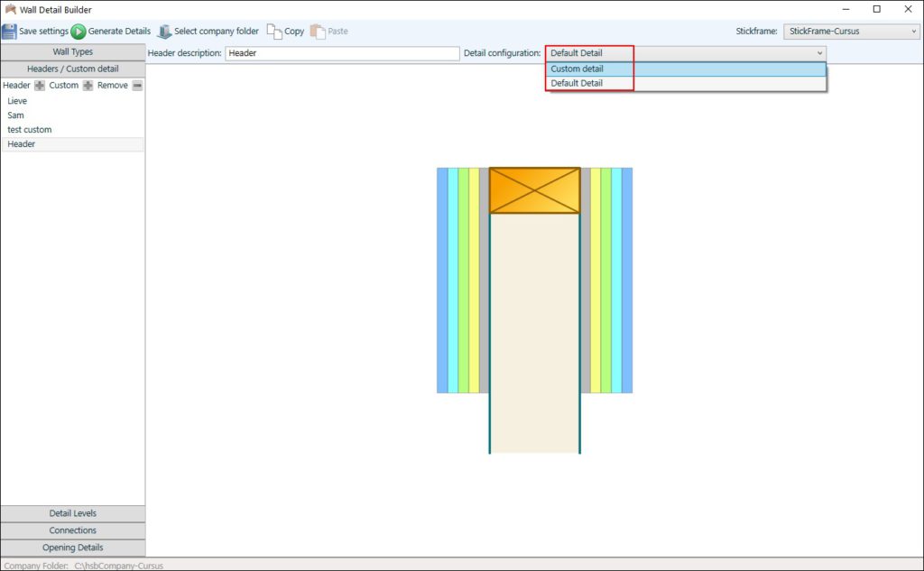
Task: Open the Detail Levels section
Action: 73,513
